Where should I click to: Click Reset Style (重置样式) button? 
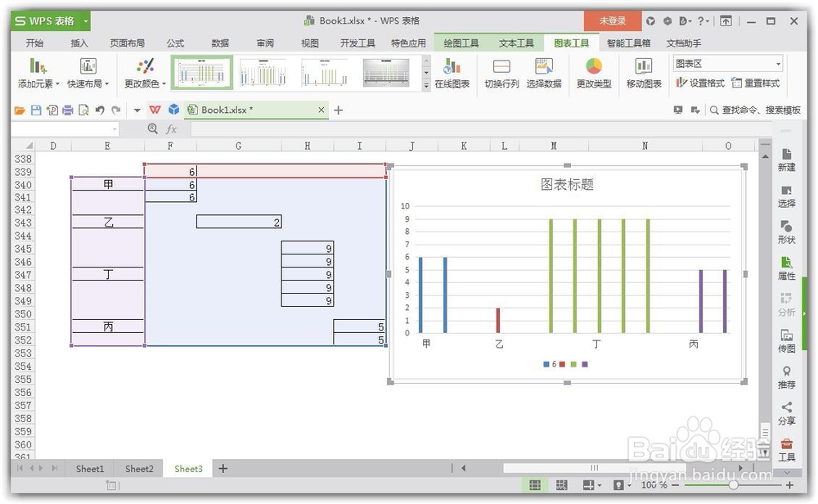(755, 83)
